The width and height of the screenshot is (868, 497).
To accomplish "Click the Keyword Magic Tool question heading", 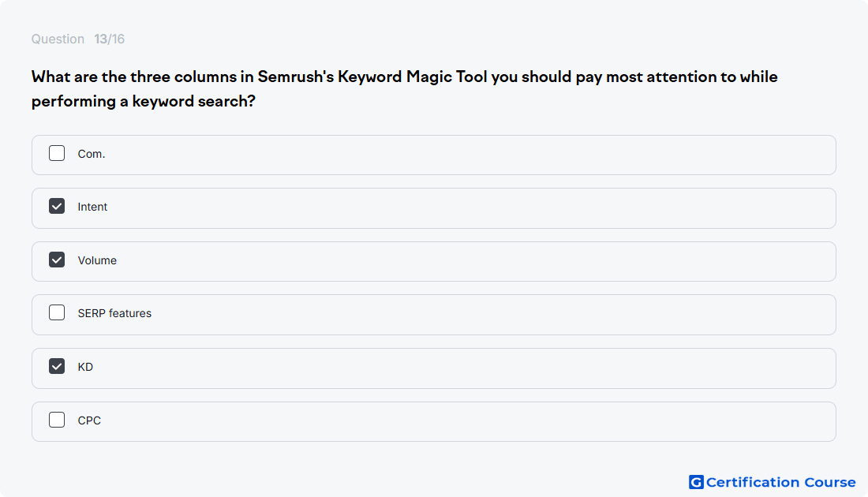I will coord(405,88).
